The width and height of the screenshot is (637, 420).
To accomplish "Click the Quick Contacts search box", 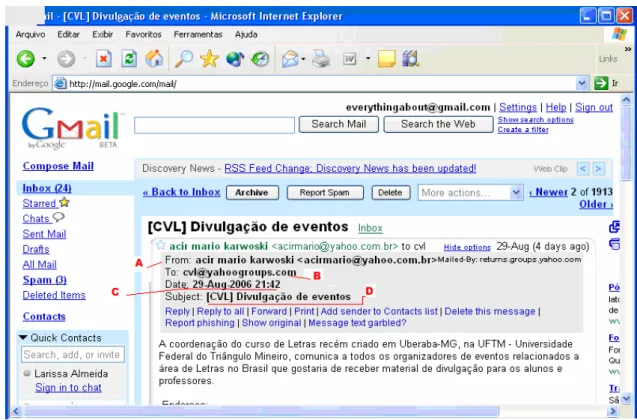I will pyautogui.click(x=73, y=355).
